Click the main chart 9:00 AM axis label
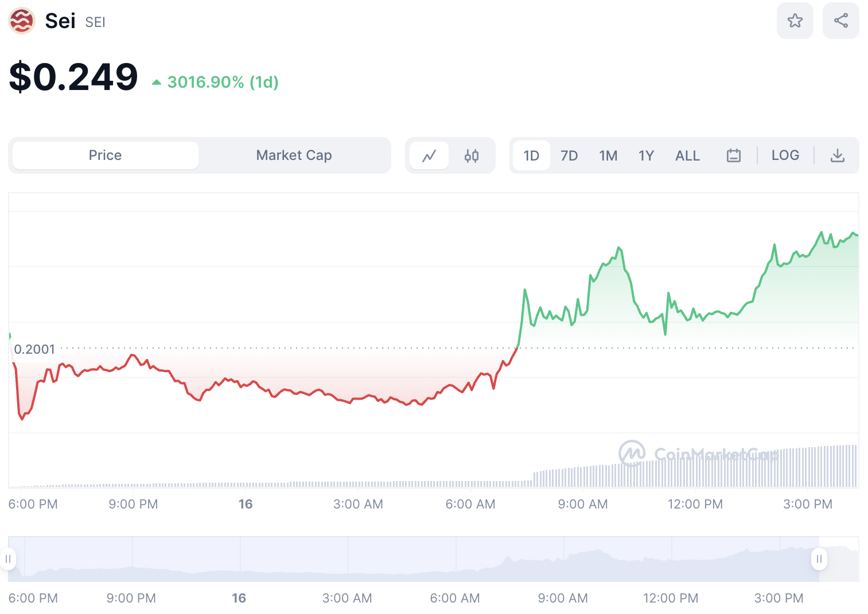Screen dimensions: 868x614 tap(583, 504)
